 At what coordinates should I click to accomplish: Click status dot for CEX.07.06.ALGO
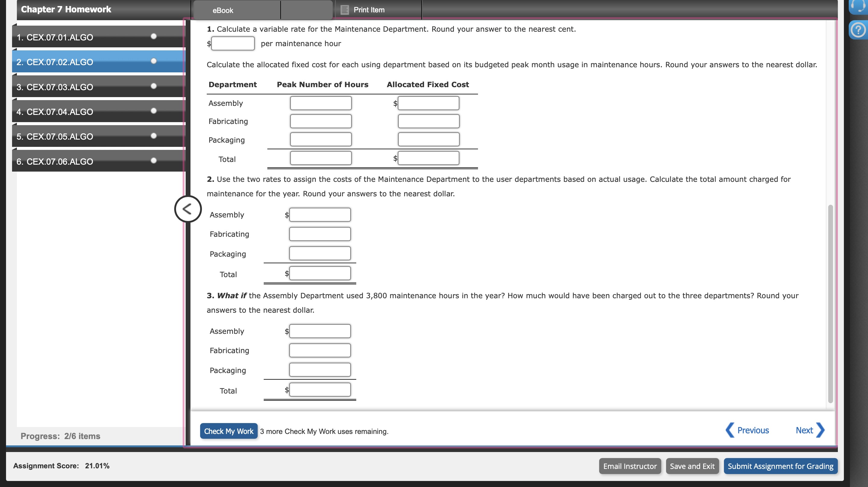(154, 161)
